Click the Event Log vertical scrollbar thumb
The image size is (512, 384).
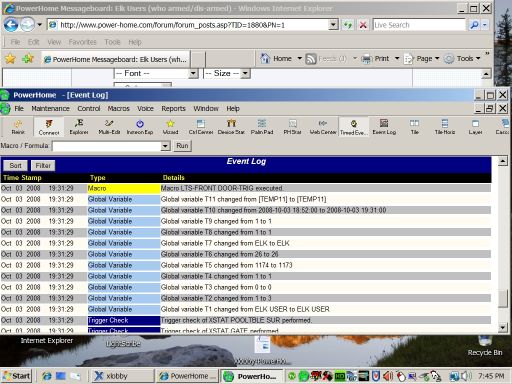pyautogui.click(x=503, y=299)
